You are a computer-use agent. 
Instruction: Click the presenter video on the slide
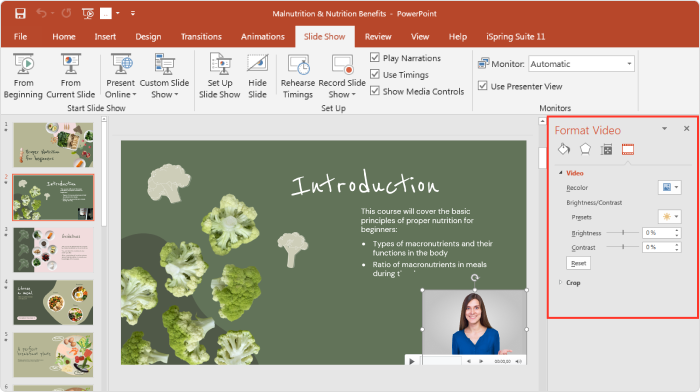click(474, 322)
